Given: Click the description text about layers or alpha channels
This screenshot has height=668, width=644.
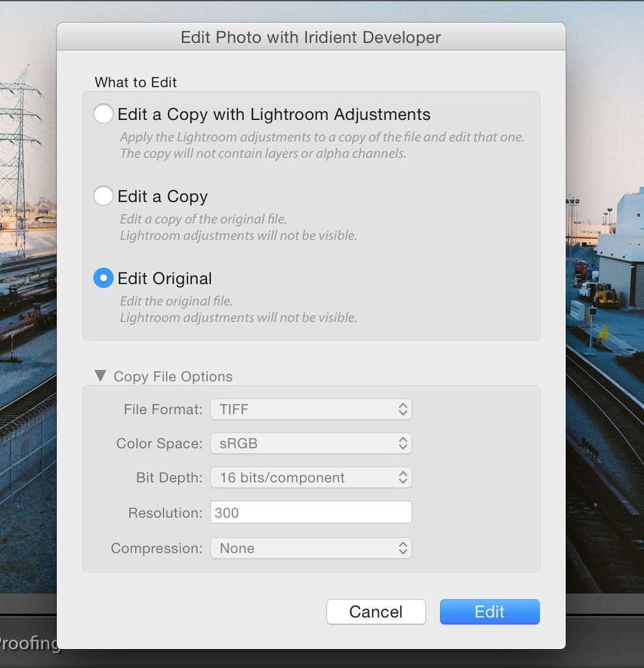Looking at the screenshot, I should coord(263,154).
